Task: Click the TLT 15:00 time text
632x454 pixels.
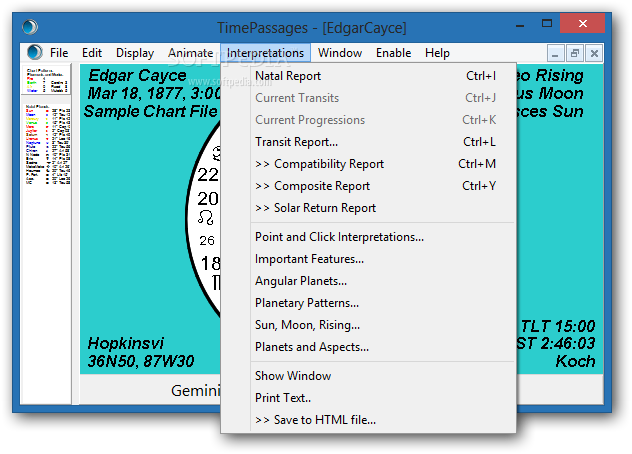Action: click(x=558, y=326)
